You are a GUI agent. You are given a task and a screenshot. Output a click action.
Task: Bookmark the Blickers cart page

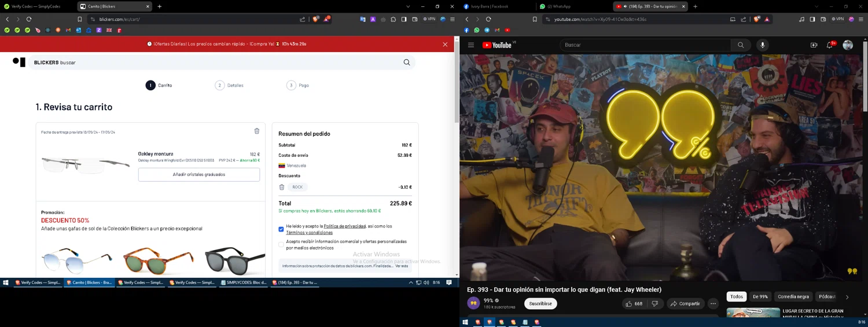[x=80, y=19]
